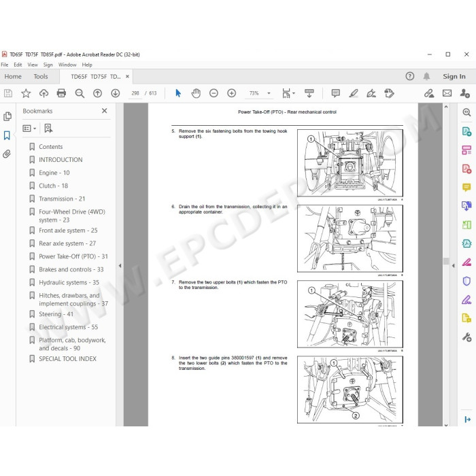Open the find text magnifier icon

80,93
